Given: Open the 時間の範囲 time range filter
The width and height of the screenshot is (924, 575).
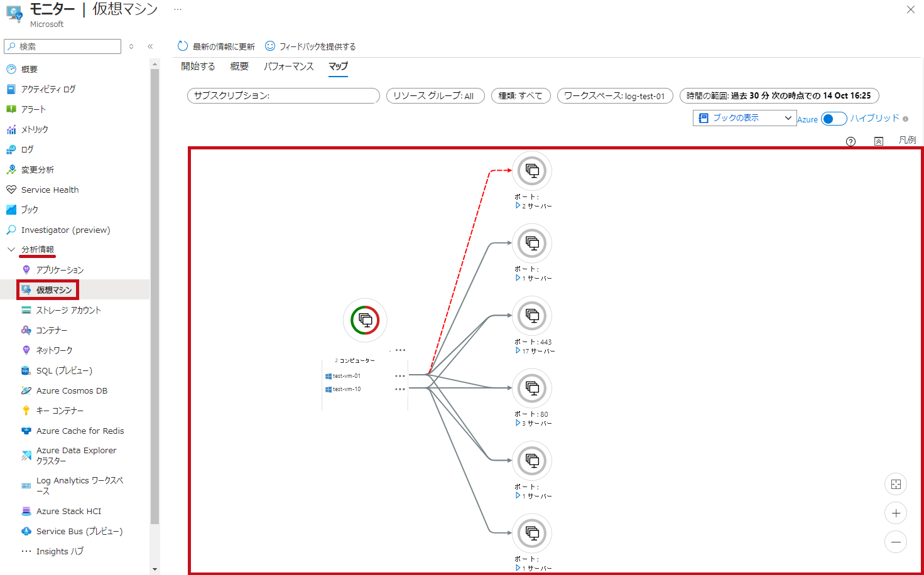Looking at the screenshot, I should tap(779, 95).
